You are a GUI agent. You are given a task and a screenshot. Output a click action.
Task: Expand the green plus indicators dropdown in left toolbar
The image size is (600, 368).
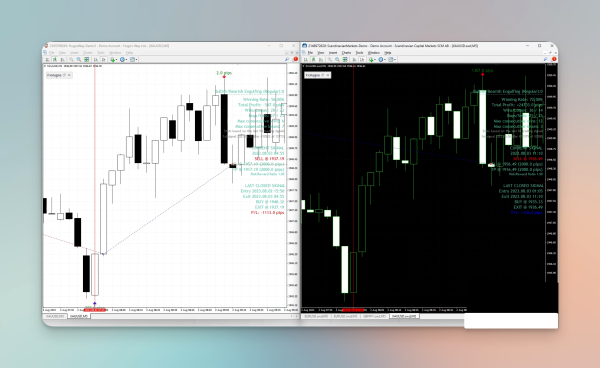coord(114,60)
